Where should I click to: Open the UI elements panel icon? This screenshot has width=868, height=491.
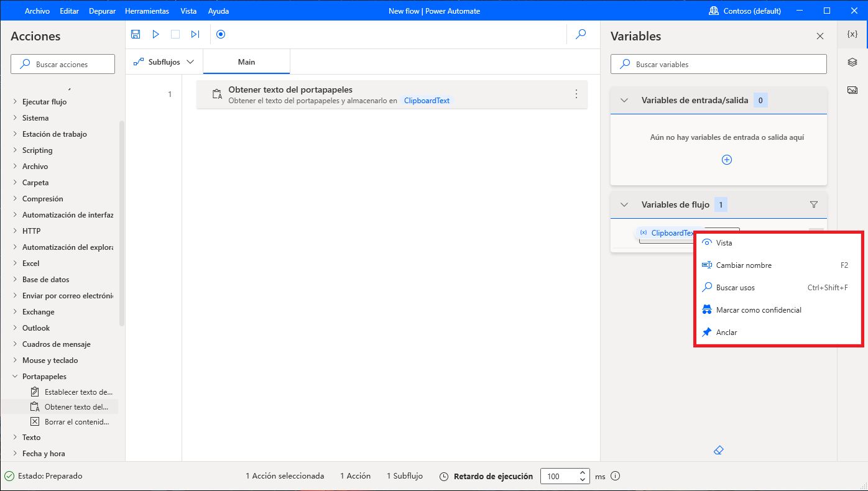(852, 62)
